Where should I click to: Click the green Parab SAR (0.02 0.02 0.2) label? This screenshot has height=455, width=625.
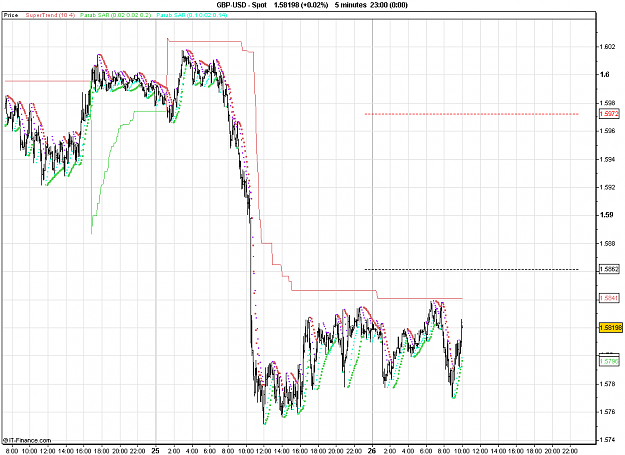click(116, 15)
